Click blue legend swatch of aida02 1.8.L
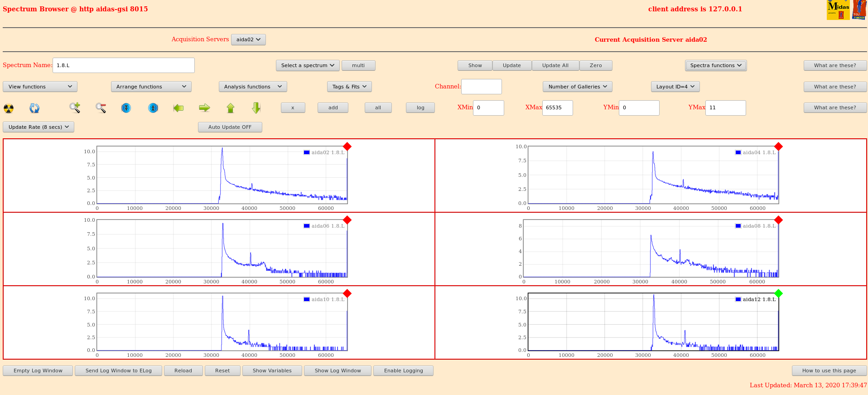This screenshot has height=395, width=868. pyautogui.click(x=307, y=152)
